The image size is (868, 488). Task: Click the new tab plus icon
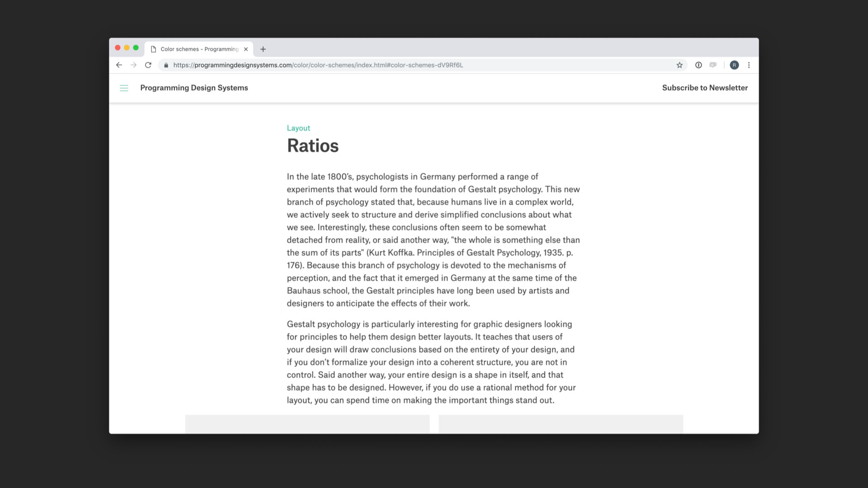262,49
